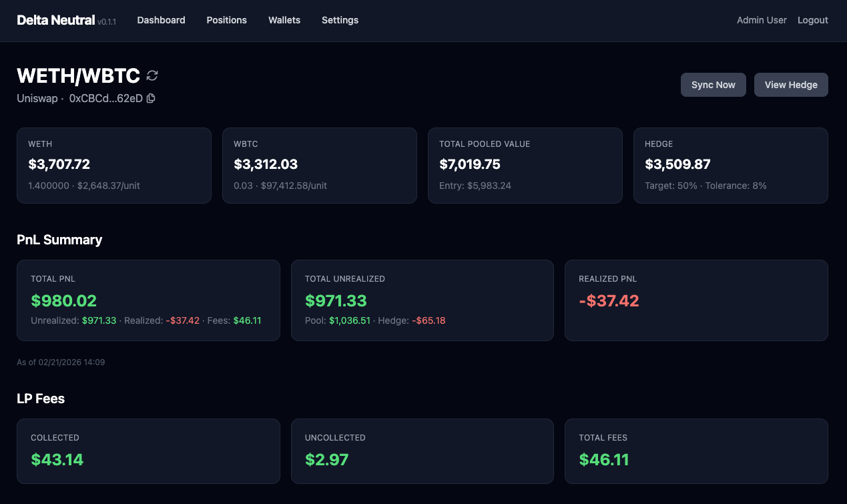This screenshot has height=504, width=847.
Task: Click the Total Unrealized card
Action: pyautogui.click(x=422, y=300)
